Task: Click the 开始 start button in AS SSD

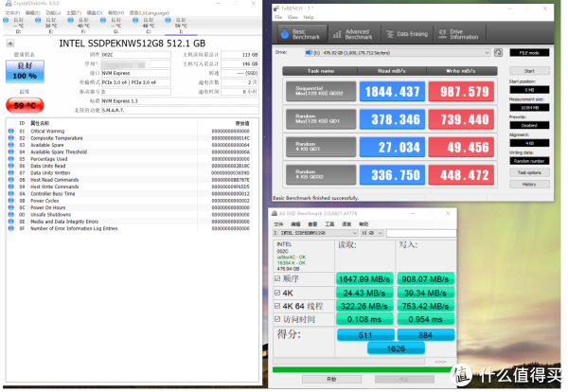Action: [331, 379]
